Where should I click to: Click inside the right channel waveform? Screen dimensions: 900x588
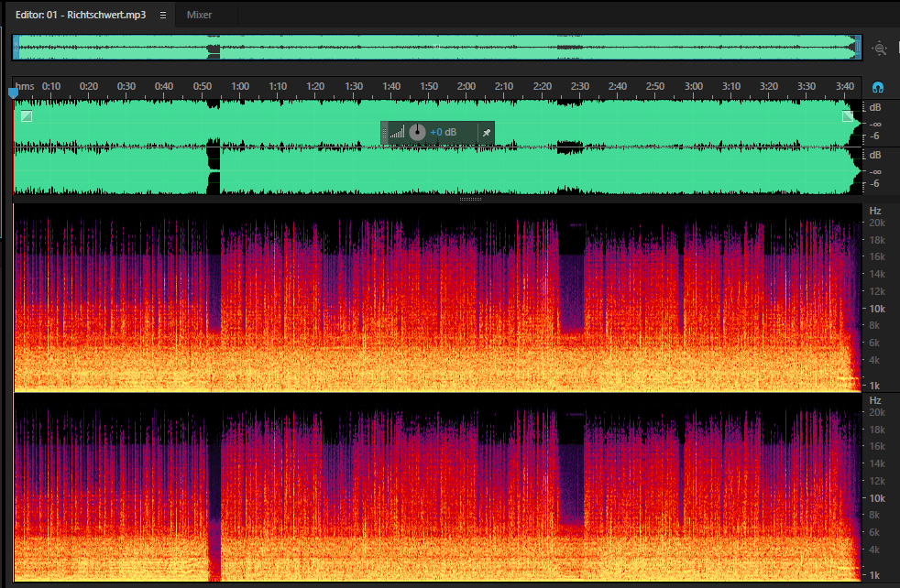click(437, 171)
